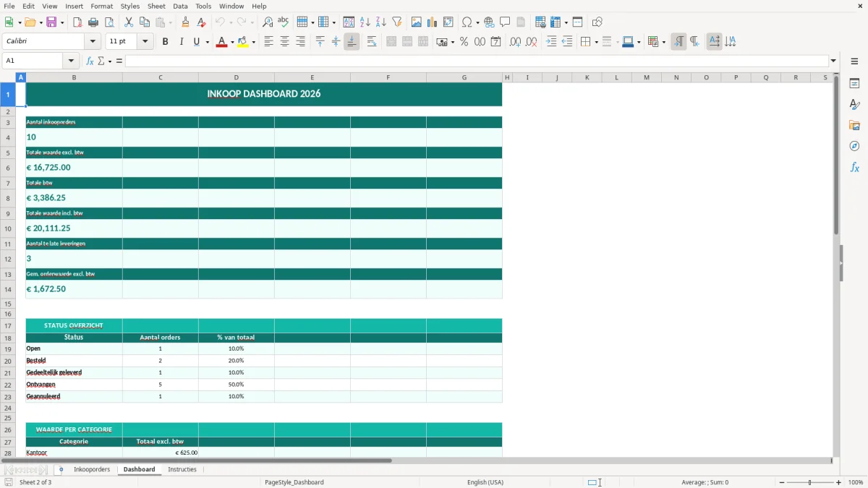Open the Tools menu
Image resolution: width=868 pixels, height=488 pixels.
(203, 6)
